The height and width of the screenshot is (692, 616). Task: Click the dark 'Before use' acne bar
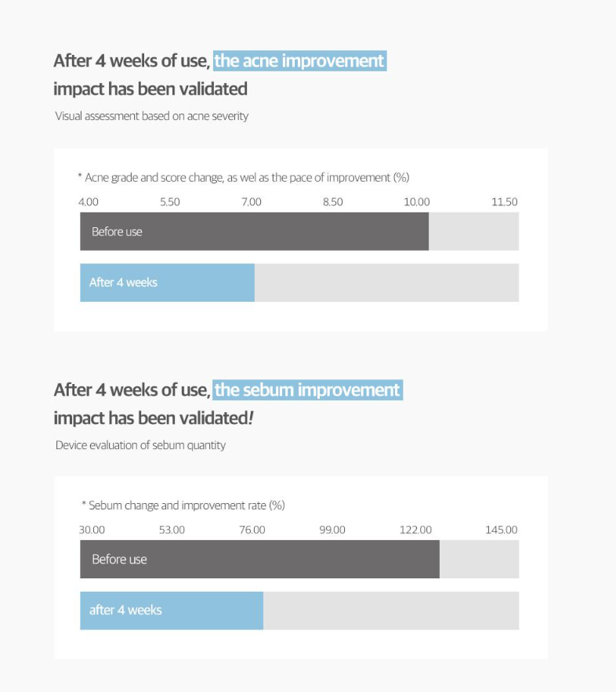click(254, 231)
